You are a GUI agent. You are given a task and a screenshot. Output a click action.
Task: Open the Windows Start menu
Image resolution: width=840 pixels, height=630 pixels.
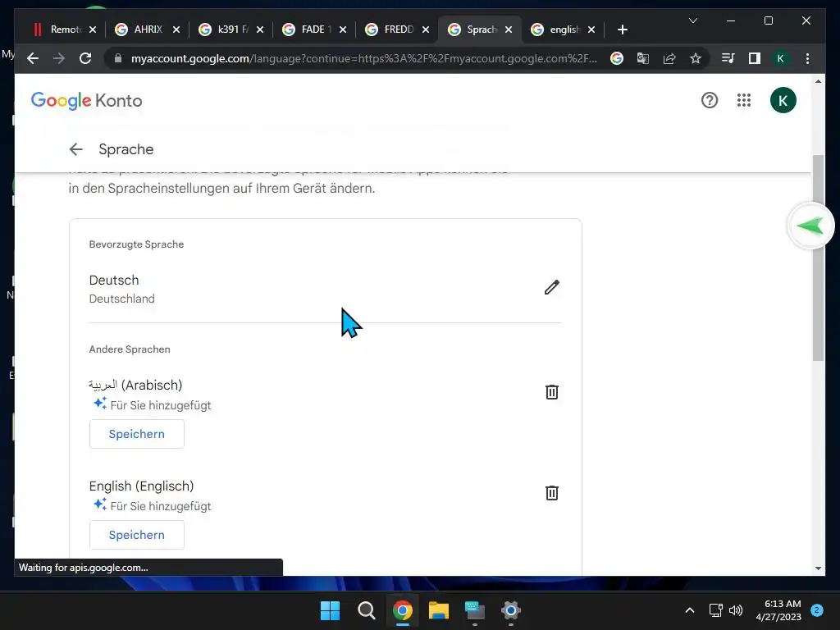click(330, 610)
